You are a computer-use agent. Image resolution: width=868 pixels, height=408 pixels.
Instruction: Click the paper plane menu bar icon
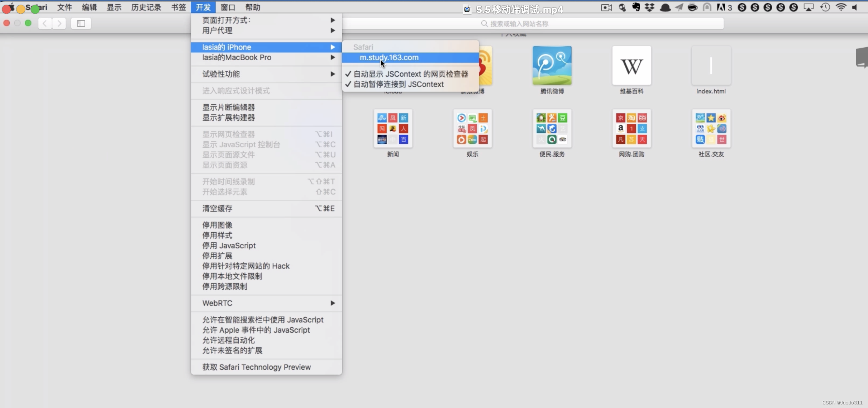coord(679,7)
